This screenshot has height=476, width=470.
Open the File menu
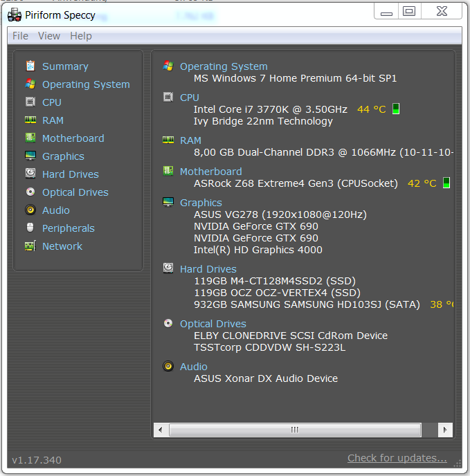coord(20,36)
